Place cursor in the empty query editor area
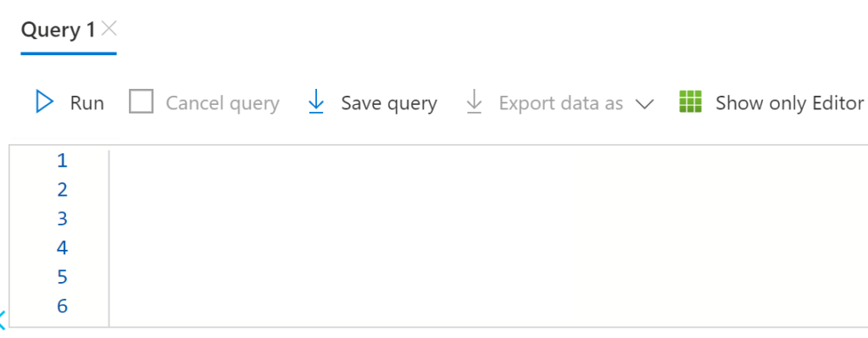The image size is (868, 338). (x=488, y=236)
